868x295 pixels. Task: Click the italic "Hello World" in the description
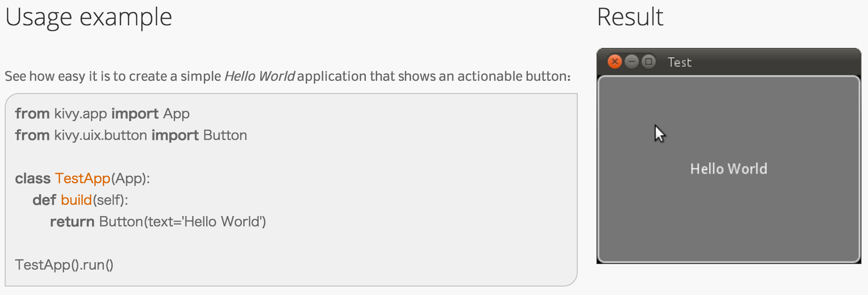[x=259, y=76]
